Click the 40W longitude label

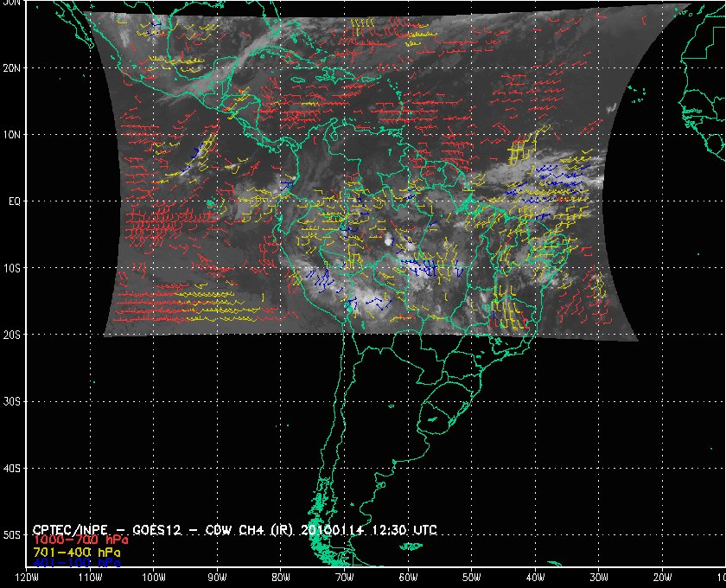(535, 577)
